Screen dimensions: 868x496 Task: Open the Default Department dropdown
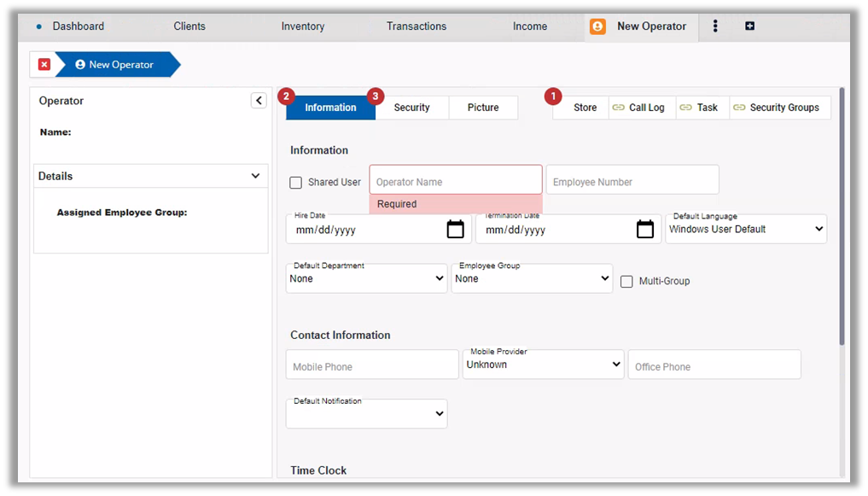[367, 278]
